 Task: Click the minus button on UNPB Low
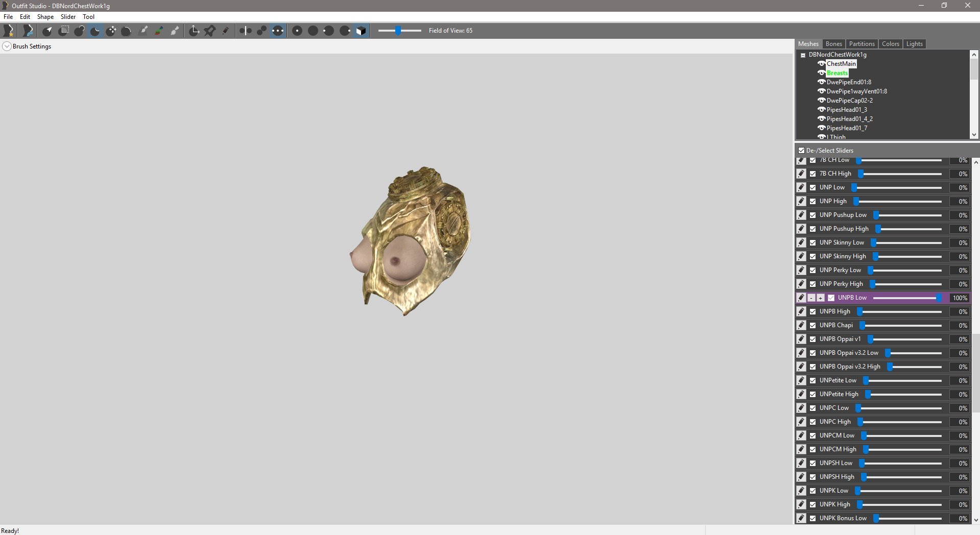(x=811, y=298)
